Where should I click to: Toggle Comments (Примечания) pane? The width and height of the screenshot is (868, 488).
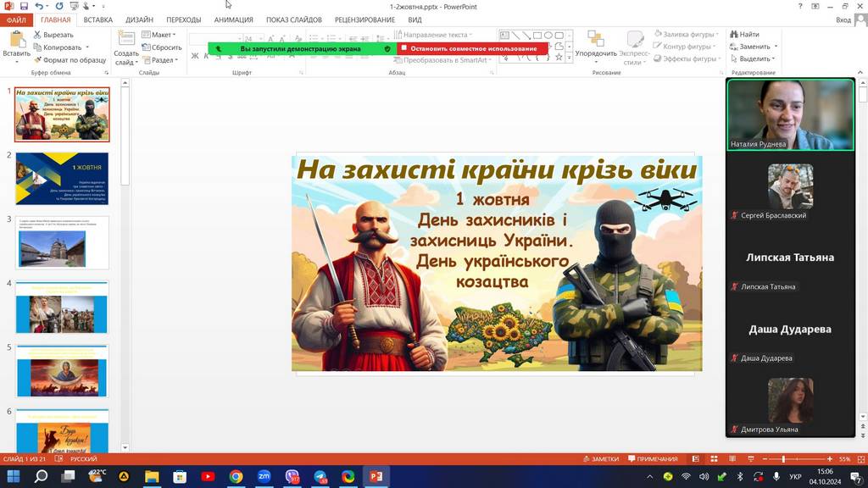tap(654, 458)
